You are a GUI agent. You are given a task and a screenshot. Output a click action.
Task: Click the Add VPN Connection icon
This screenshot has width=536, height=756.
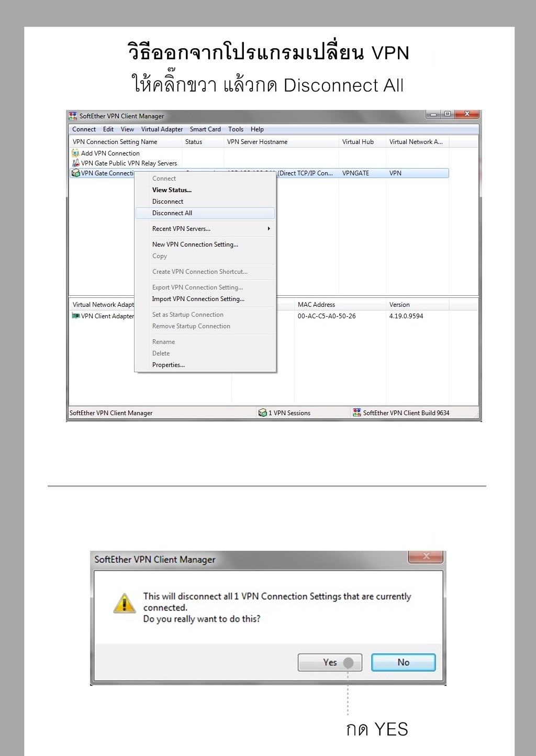coord(75,153)
